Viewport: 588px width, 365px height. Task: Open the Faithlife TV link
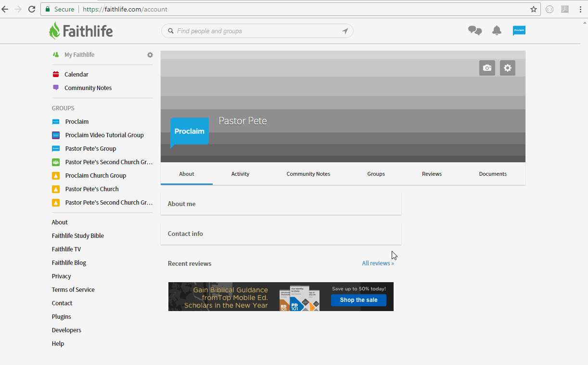tap(66, 249)
